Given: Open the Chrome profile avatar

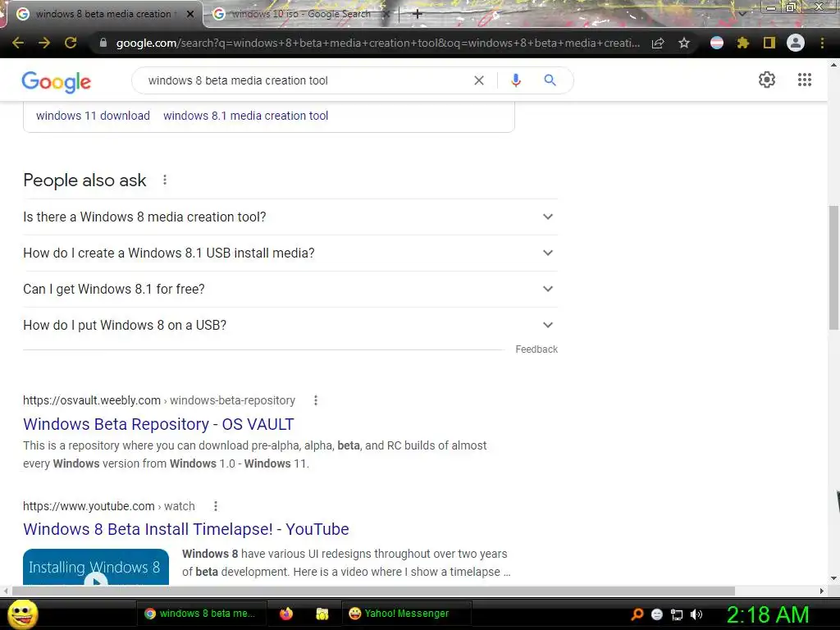Looking at the screenshot, I should (796, 43).
